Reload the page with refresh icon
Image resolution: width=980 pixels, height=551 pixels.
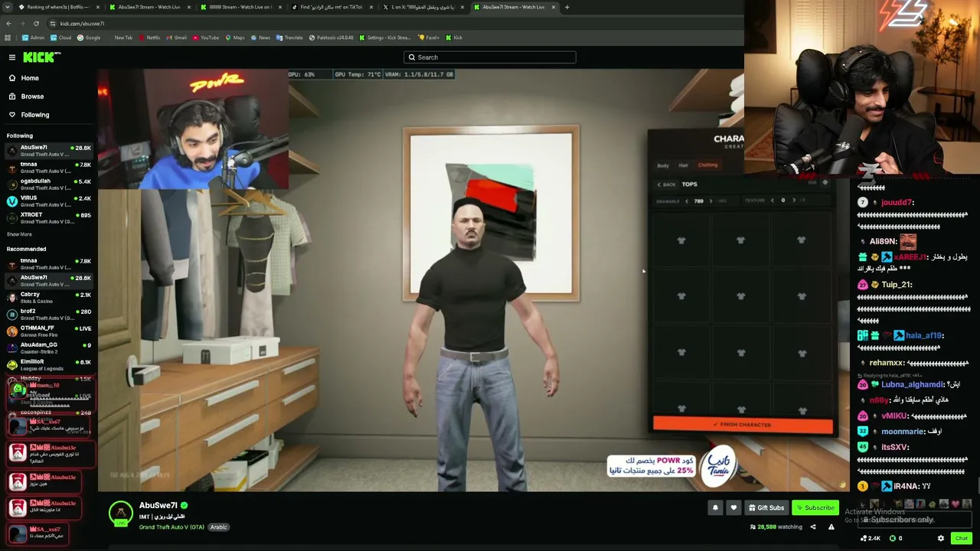point(36,24)
